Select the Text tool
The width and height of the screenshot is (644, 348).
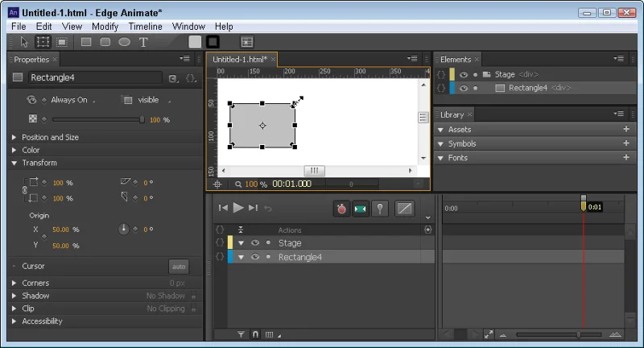click(x=143, y=42)
